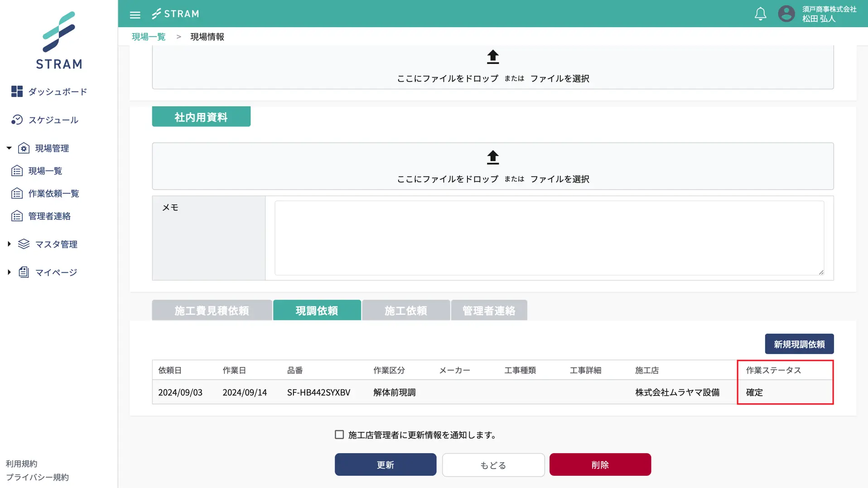Open the 利用規約 link
Viewport: 868px width, 488px height.
[21, 464]
